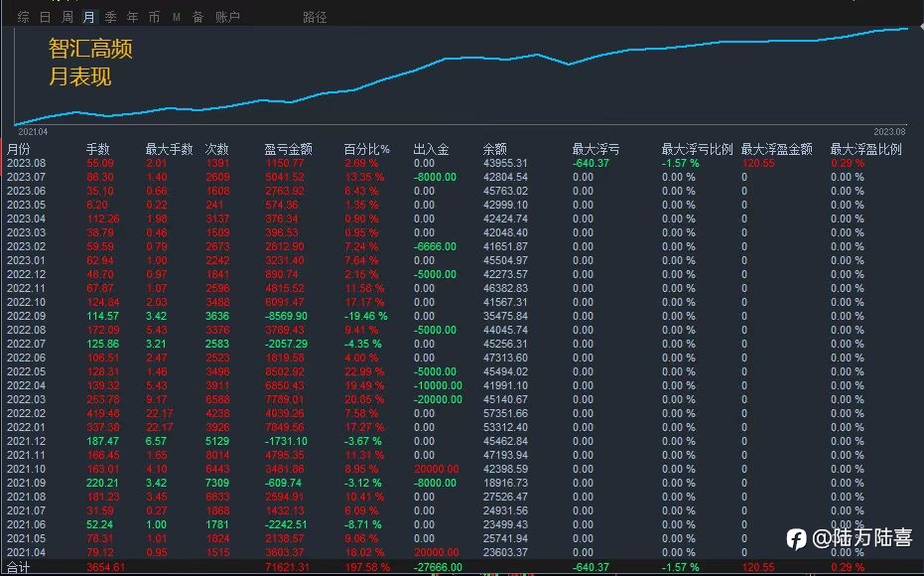
Task: Open the 年 yearly tab
Action: 133,17
